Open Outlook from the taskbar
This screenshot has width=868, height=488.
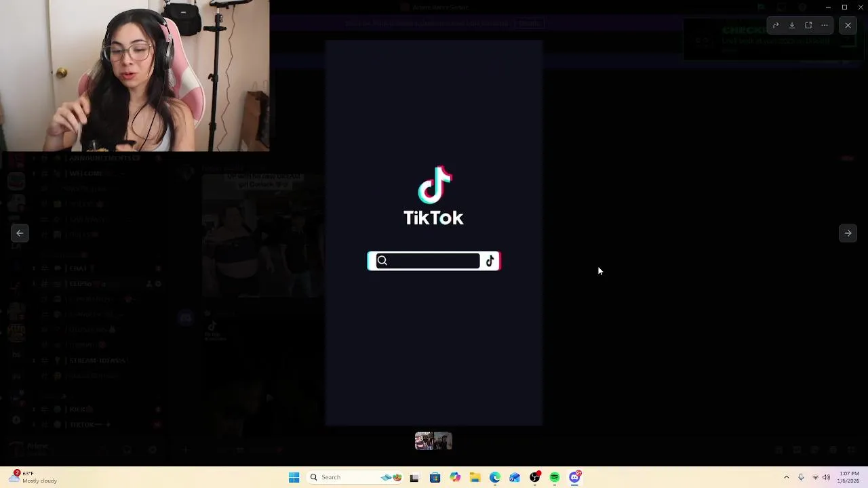(515, 477)
